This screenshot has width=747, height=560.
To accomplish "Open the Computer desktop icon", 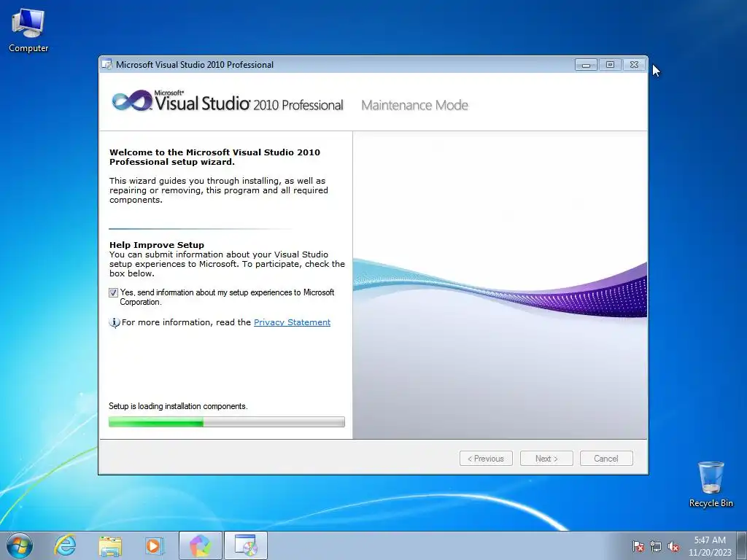I will click(28, 31).
